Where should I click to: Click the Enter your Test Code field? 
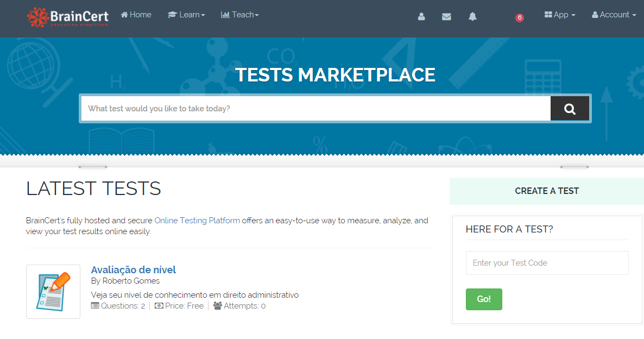click(x=547, y=263)
